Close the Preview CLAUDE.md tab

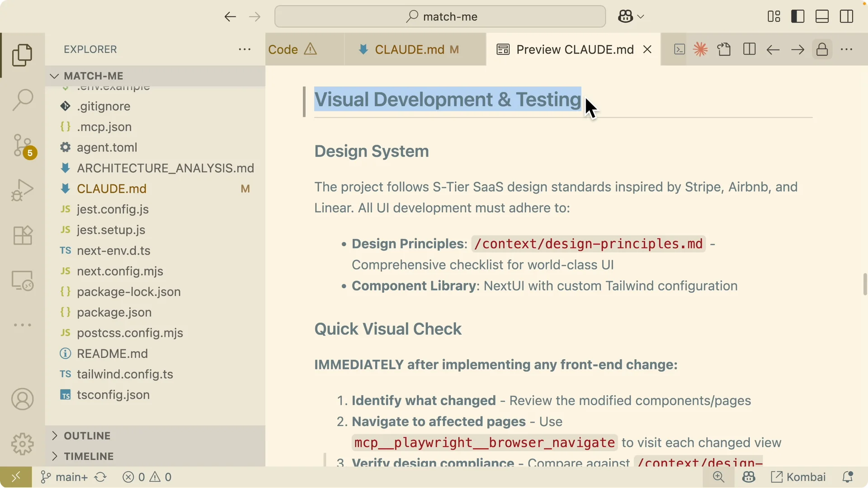(x=647, y=49)
